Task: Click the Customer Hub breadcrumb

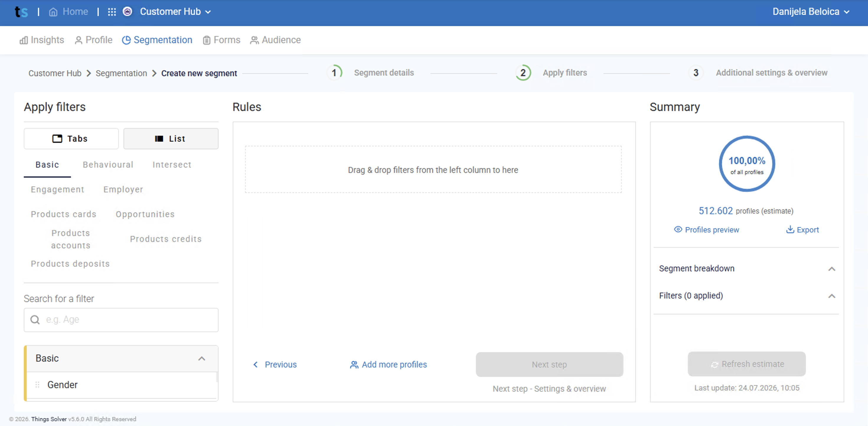Action: pyautogui.click(x=55, y=73)
